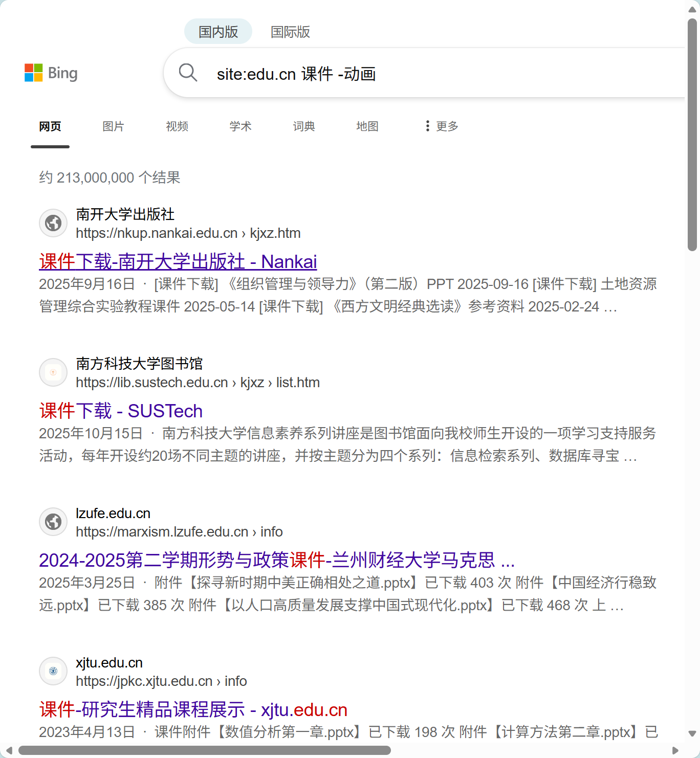
Task: Click the Nankai University Press globe favicon
Action: pyautogui.click(x=53, y=223)
